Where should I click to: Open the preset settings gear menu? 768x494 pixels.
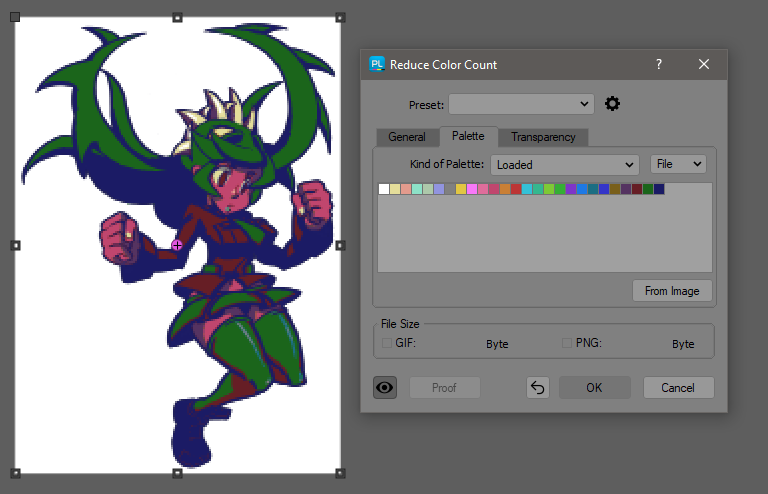(x=612, y=104)
